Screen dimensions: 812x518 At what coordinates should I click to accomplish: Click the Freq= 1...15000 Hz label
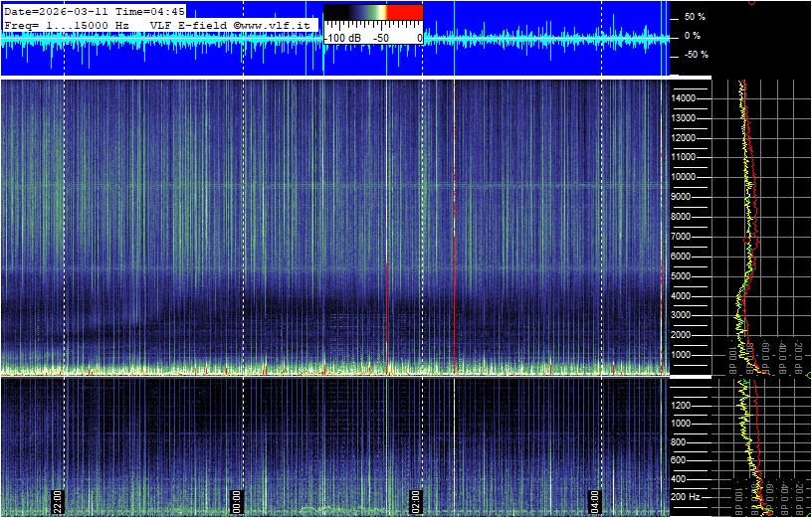(68, 24)
